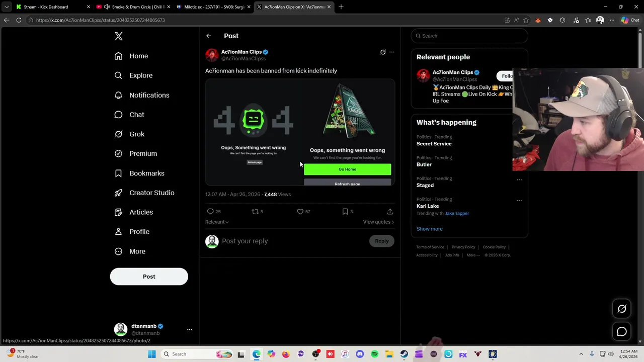The image size is (644, 362).
Task: Open File Explorer from the taskbar
Action: click(x=389, y=354)
